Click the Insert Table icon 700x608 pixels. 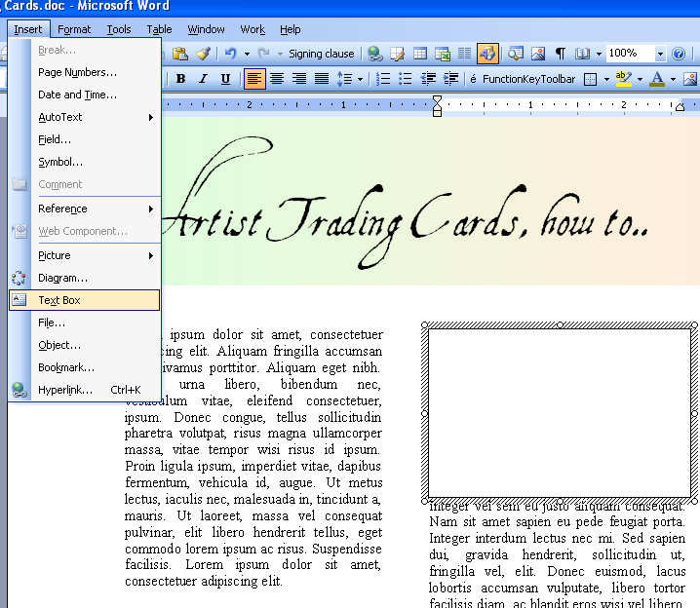pos(420,54)
